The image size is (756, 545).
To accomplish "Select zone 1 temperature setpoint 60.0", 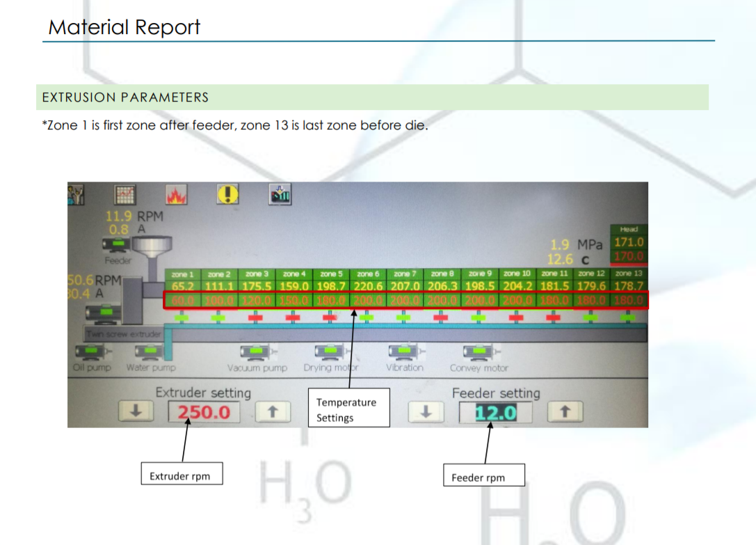I will pos(182,300).
